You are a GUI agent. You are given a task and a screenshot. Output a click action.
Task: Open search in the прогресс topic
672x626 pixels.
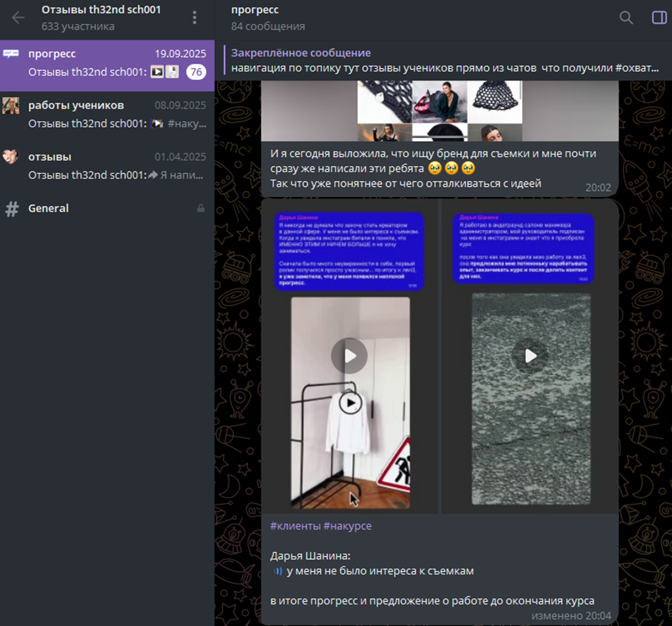626,18
